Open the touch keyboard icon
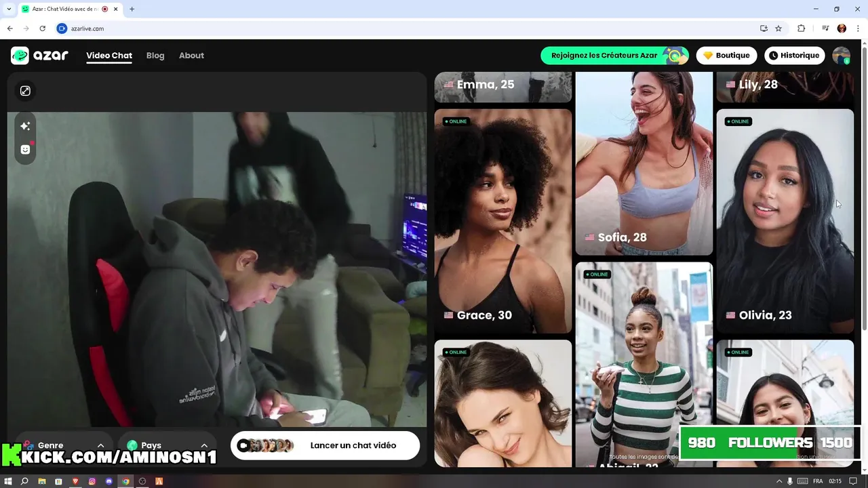 pos(802,481)
